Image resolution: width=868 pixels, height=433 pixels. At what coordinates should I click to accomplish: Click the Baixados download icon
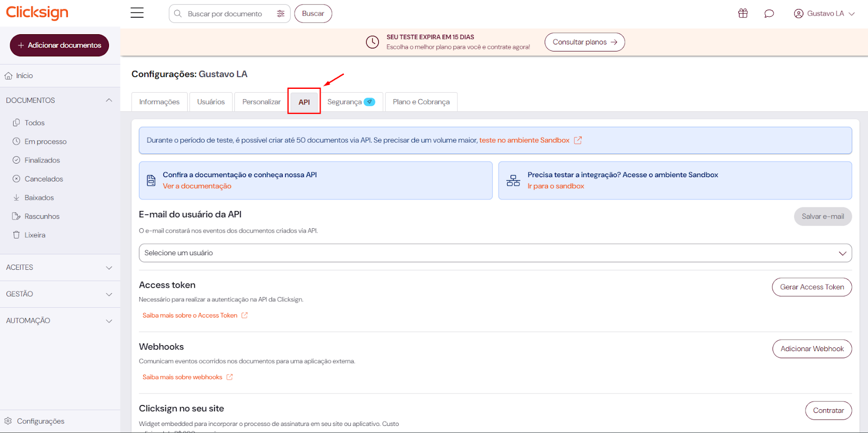coord(16,197)
